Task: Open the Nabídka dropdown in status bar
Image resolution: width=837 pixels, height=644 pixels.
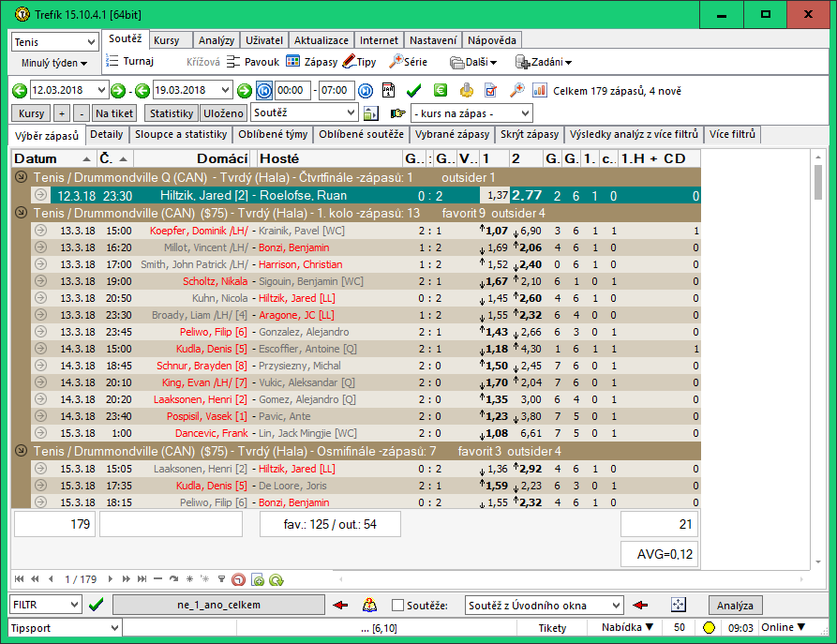Action: 627,627
